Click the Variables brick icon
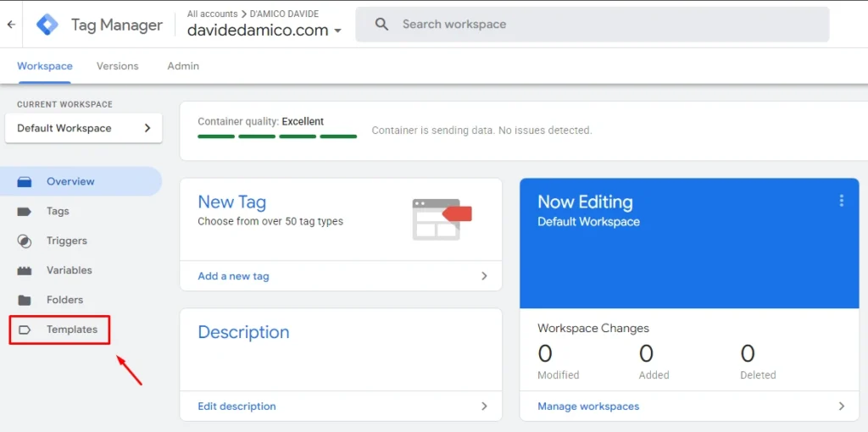868x432 pixels. pos(25,270)
